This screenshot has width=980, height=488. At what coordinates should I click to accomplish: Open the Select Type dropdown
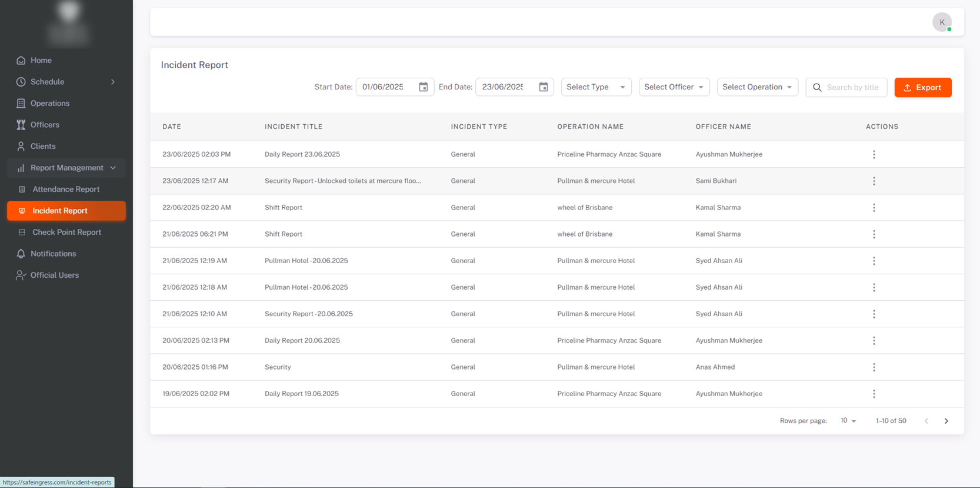click(x=595, y=87)
